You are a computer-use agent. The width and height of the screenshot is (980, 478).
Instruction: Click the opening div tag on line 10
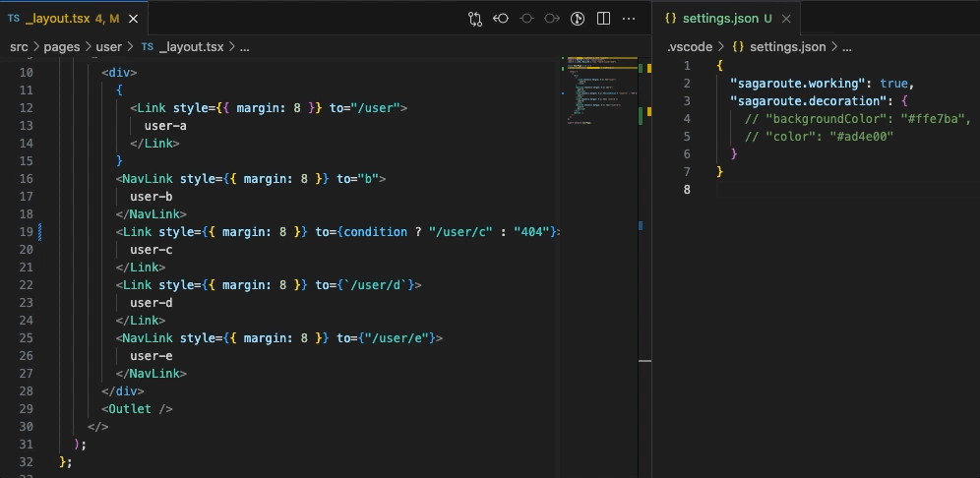[x=119, y=73]
